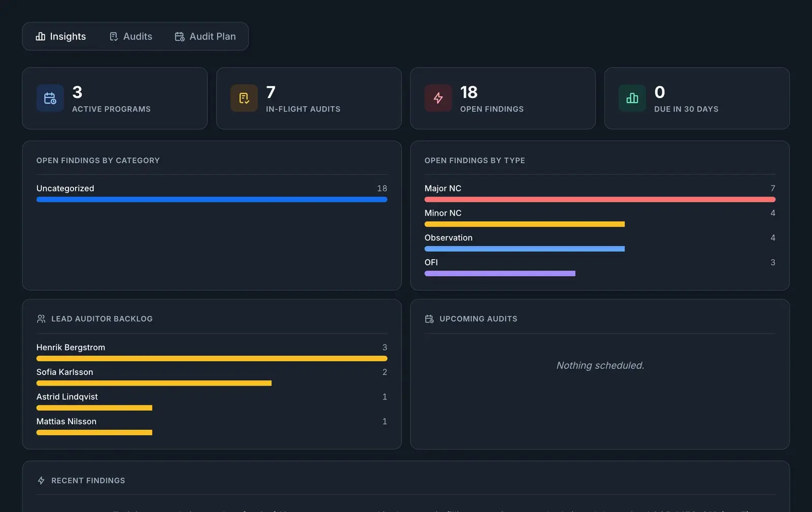Click the OFI purple bar

click(500, 274)
